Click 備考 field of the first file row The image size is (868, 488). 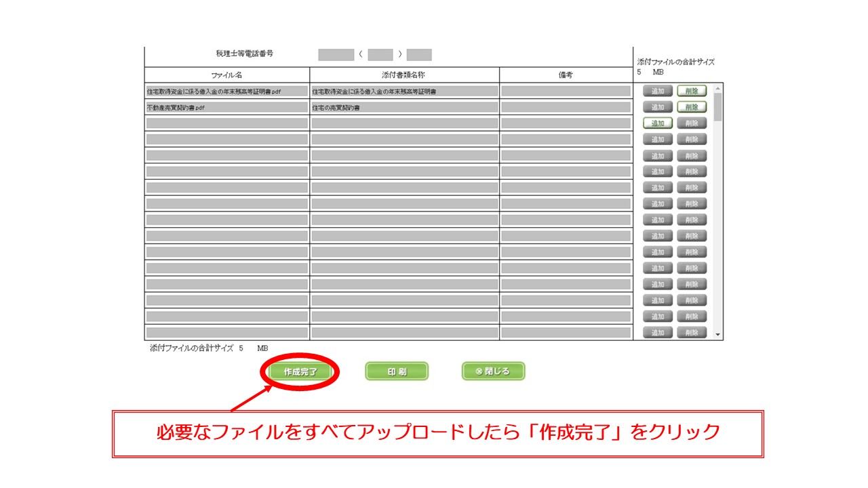click(x=566, y=91)
